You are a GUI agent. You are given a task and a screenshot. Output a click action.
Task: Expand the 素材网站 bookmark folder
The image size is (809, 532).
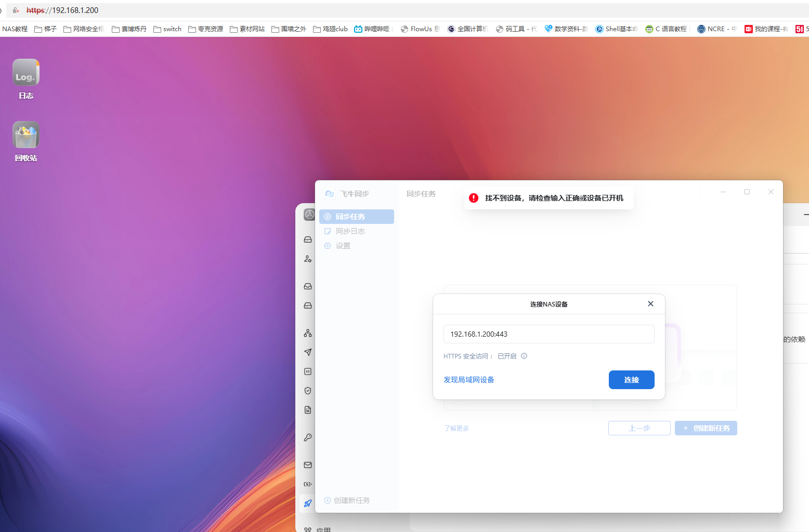247,29
